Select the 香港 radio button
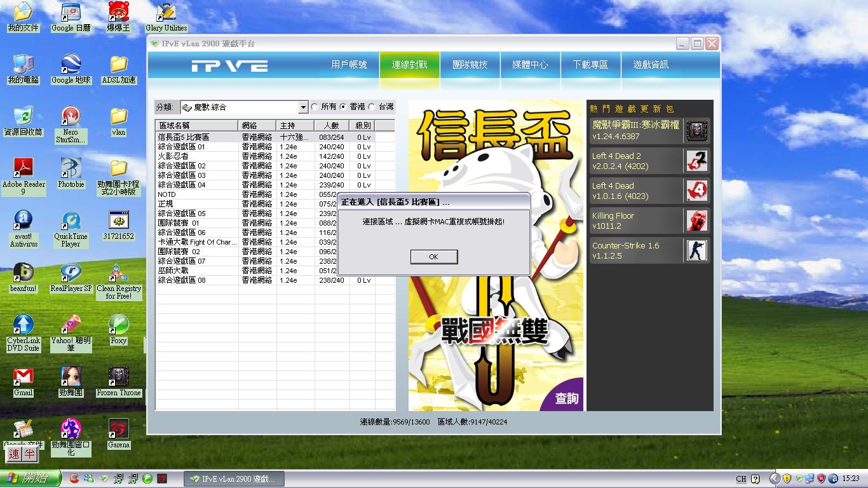This screenshot has height=488, width=868. point(343,107)
